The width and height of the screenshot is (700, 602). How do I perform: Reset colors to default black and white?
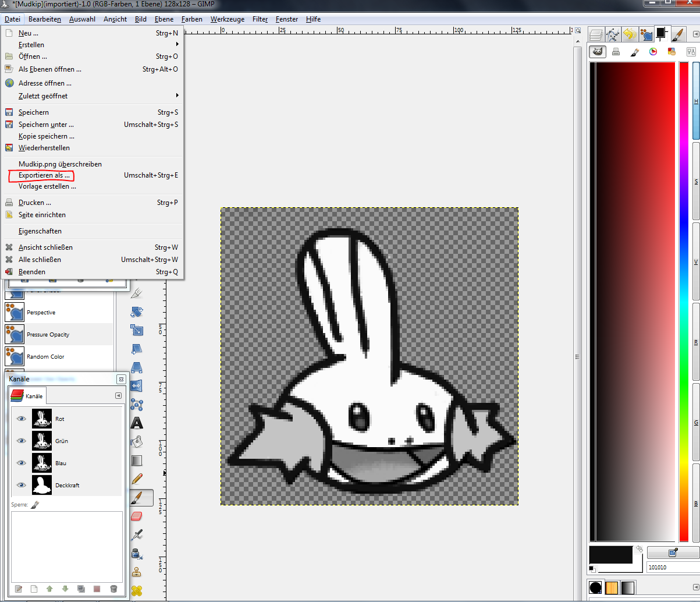click(592, 568)
